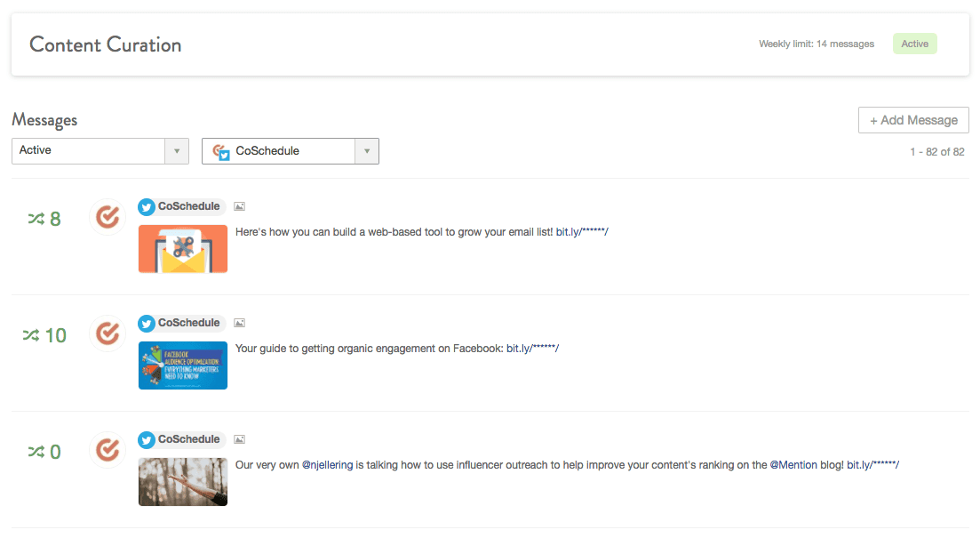Click image attachment icon on influencer outreach message

(239, 439)
